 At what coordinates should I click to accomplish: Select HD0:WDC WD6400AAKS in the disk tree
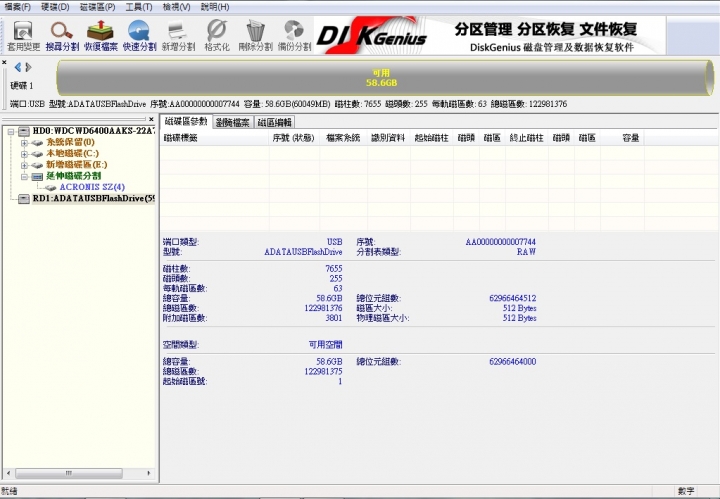click(x=94, y=131)
